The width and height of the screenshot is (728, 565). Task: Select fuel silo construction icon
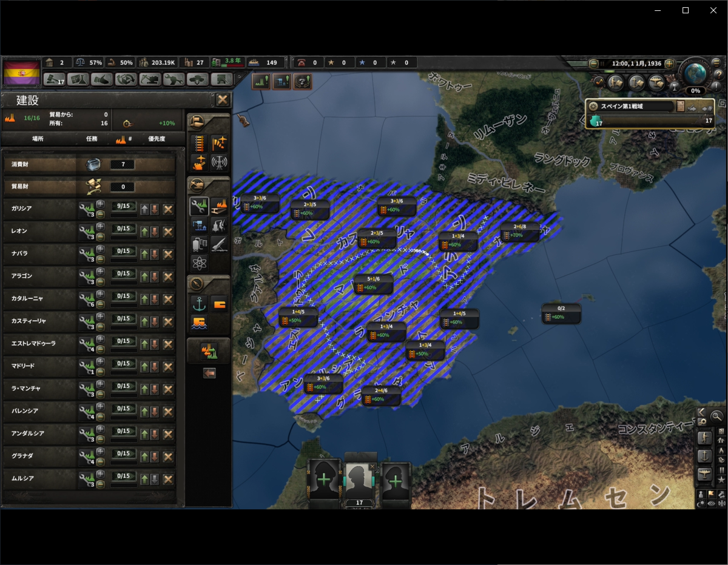pyautogui.click(x=200, y=244)
